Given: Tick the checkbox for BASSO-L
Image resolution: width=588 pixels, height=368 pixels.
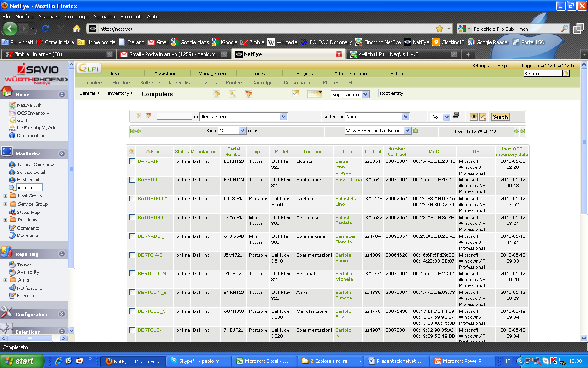Looking at the screenshot, I should pos(132,180).
